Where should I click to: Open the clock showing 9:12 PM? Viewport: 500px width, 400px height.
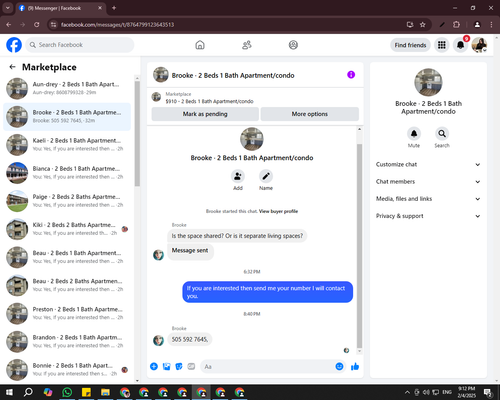[x=466, y=392]
